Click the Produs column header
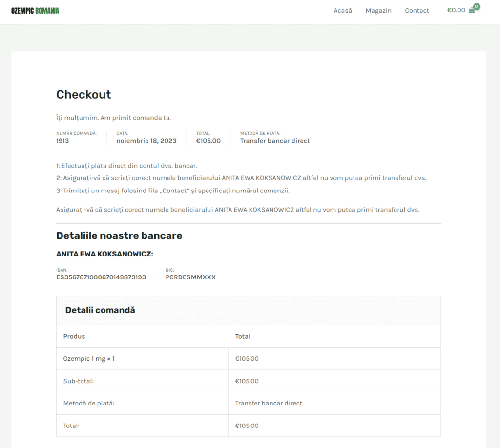Image resolution: width=500 pixels, height=448 pixels. tap(74, 336)
